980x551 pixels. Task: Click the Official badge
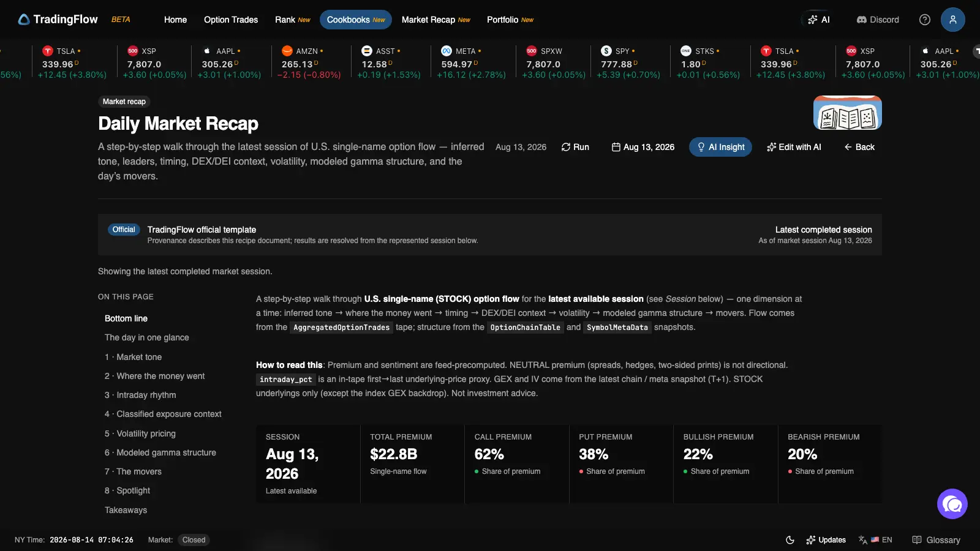coord(124,230)
